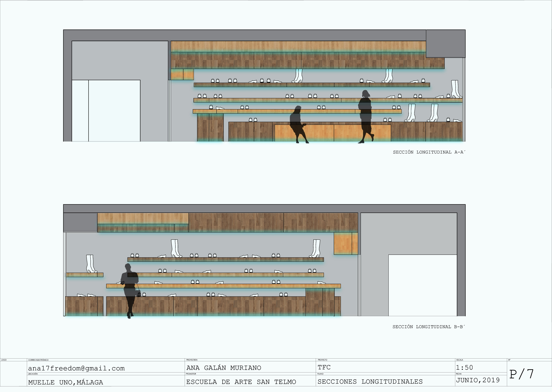Screen dimensions: 552x392
Task: Click the 'CORREO ELECTRÓNICO' field label
Action: click(x=38, y=360)
